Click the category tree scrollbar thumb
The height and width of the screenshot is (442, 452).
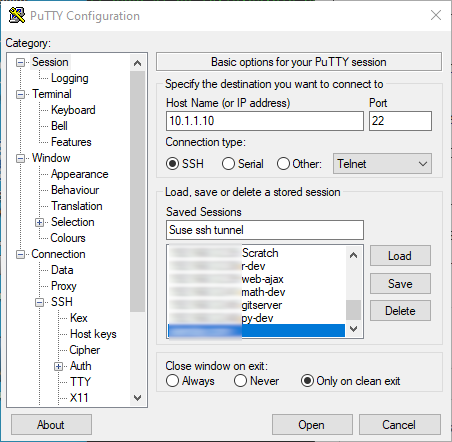pyautogui.click(x=137, y=191)
